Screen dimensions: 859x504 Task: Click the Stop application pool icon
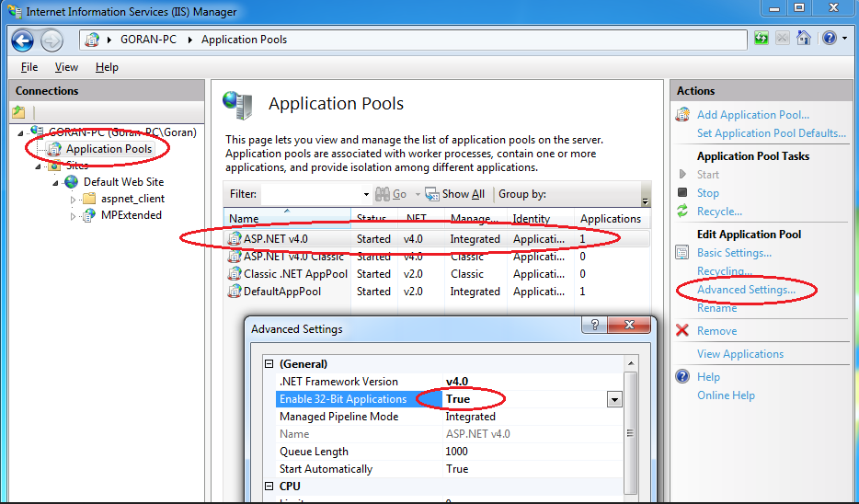click(x=682, y=193)
